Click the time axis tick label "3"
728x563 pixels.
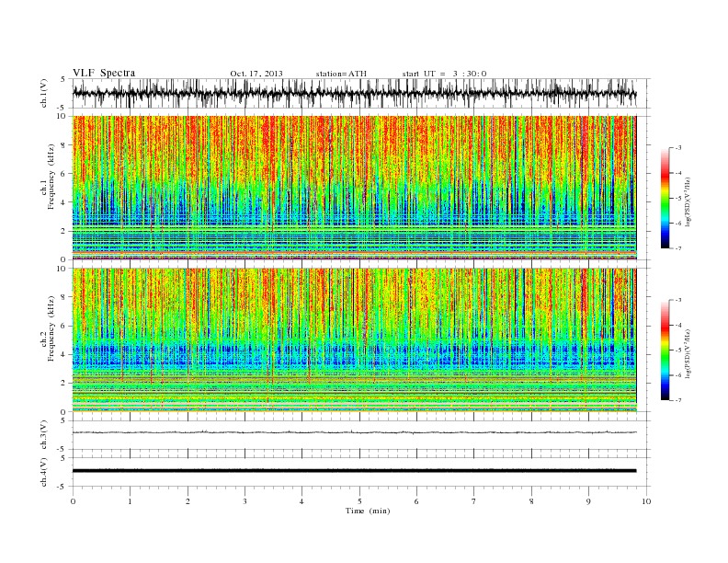(x=245, y=501)
